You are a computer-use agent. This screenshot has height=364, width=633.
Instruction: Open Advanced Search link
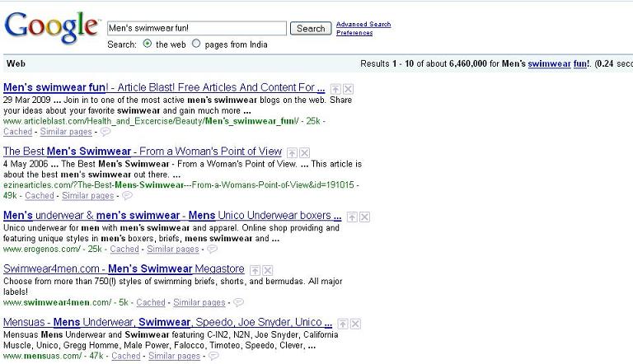tap(363, 24)
